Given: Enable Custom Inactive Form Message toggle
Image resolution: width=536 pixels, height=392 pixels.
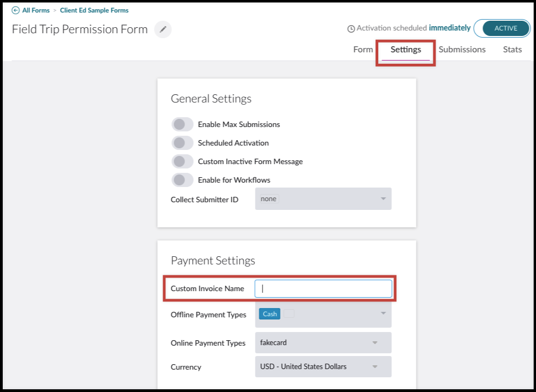Looking at the screenshot, I should pyautogui.click(x=182, y=161).
